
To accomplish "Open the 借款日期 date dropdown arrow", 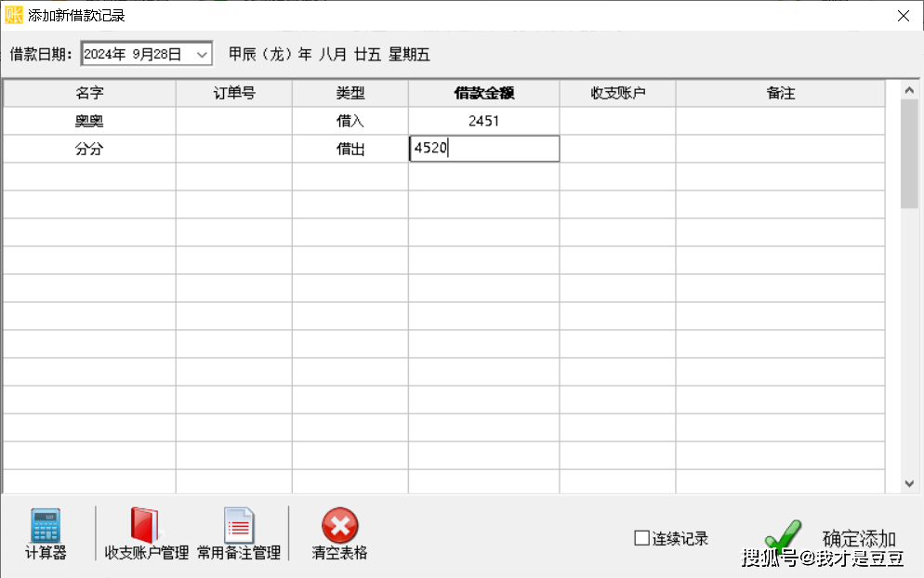I will (x=202, y=55).
